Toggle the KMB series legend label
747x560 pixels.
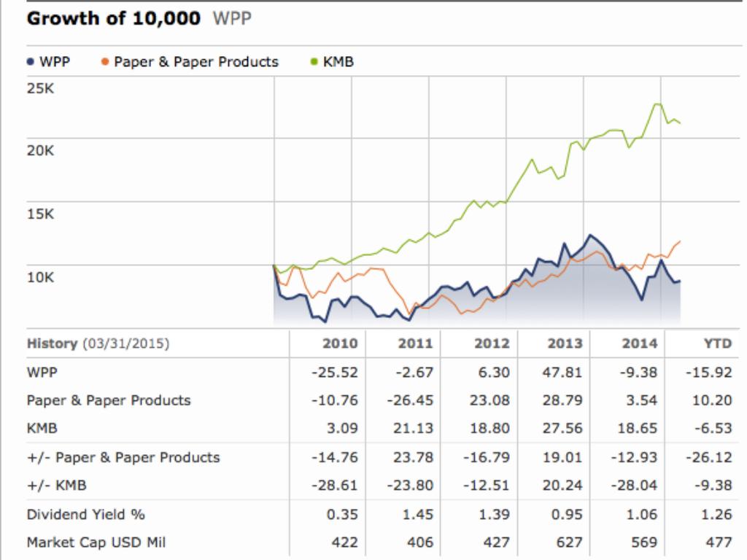(x=338, y=62)
